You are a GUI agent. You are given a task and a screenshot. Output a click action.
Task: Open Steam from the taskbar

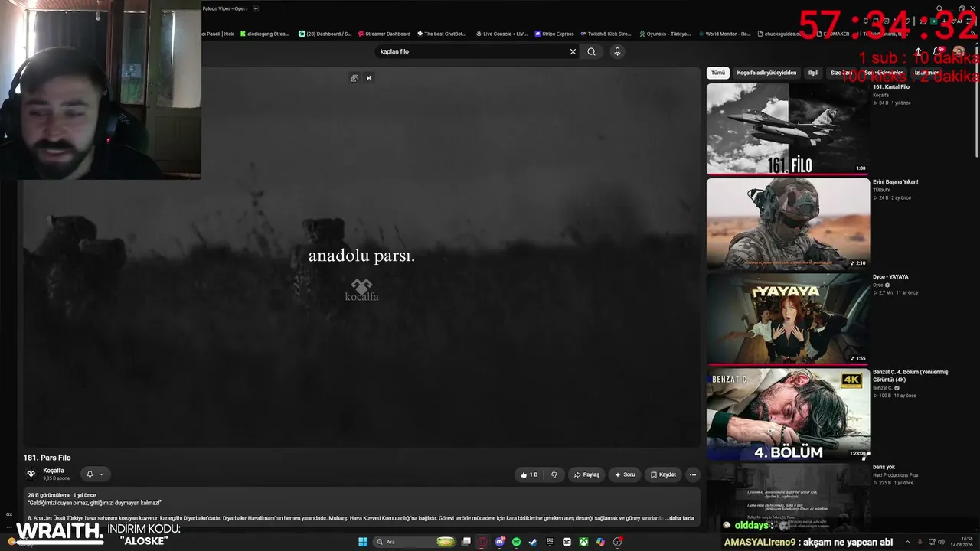(533, 542)
